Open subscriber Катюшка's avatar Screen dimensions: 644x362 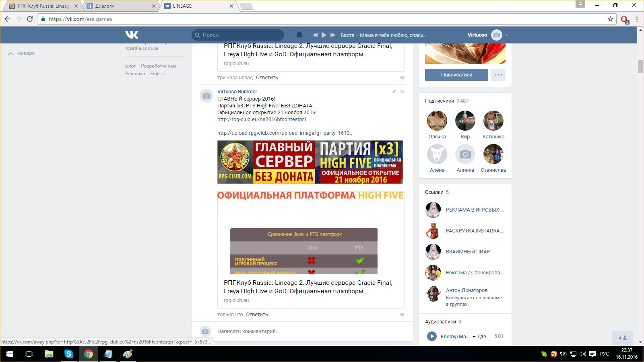pos(493,121)
